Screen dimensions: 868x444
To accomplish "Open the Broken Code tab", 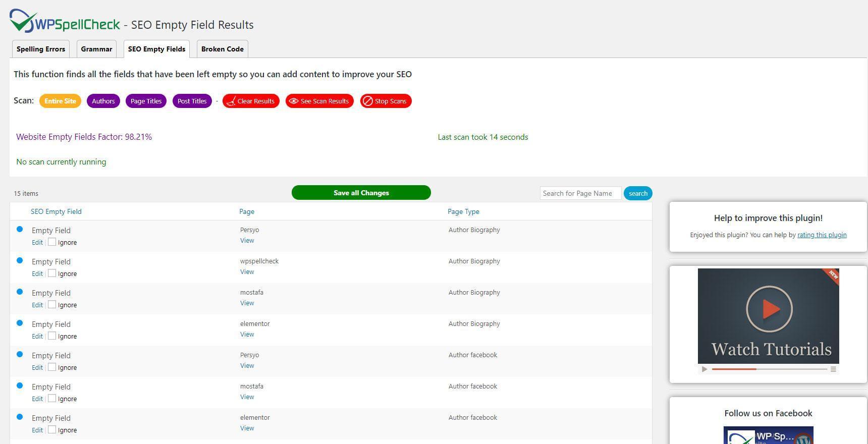I will pos(222,49).
